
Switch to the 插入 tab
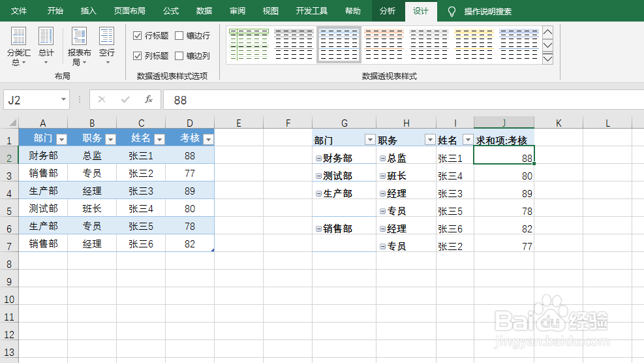88,11
